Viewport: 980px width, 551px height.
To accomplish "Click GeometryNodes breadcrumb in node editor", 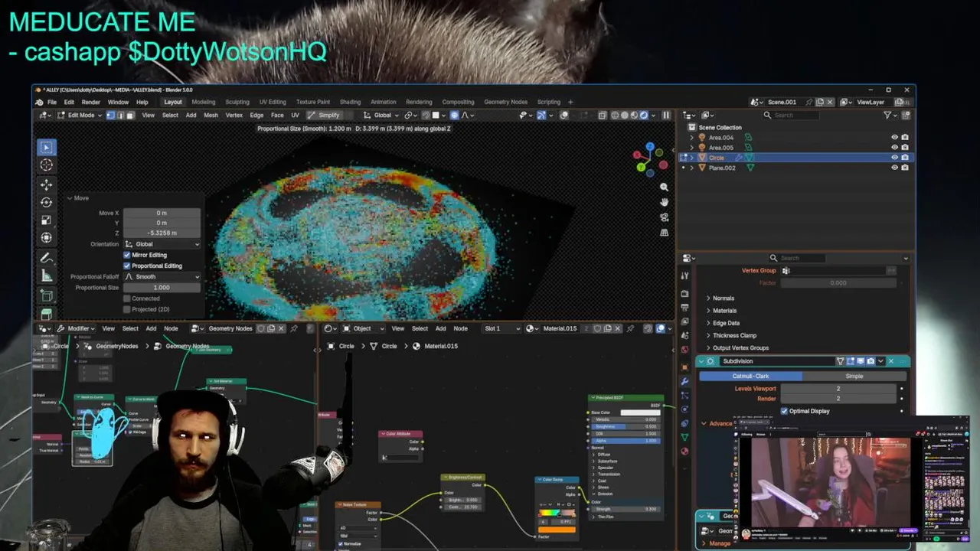I will (x=116, y=346).
